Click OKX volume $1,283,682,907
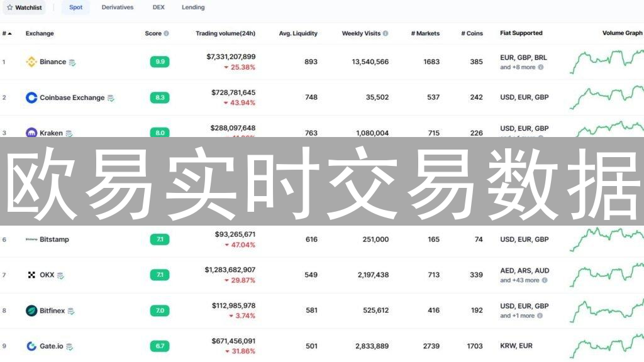The width and height of the screenshot is (644, 362). tap(230, 270)
